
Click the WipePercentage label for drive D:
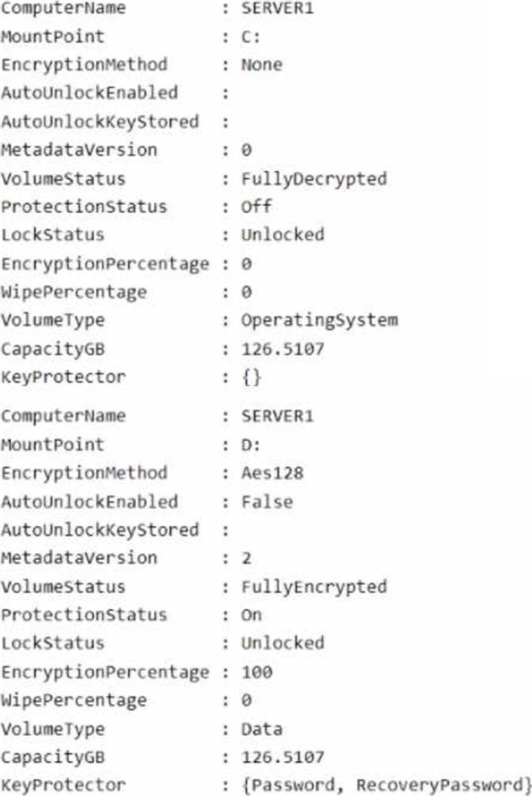74,700
